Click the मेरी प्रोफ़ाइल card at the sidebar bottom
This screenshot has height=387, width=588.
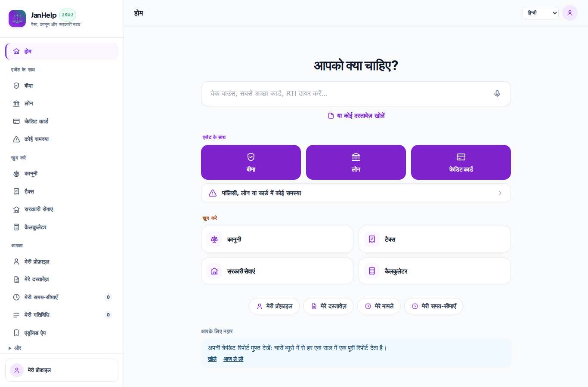(62, 370)
